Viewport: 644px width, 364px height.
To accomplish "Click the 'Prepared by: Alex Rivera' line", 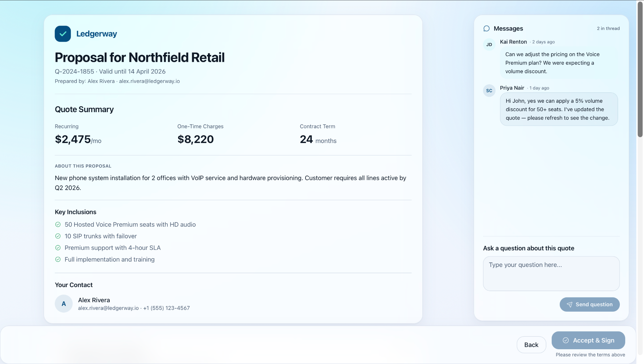I will pos(117,81).
